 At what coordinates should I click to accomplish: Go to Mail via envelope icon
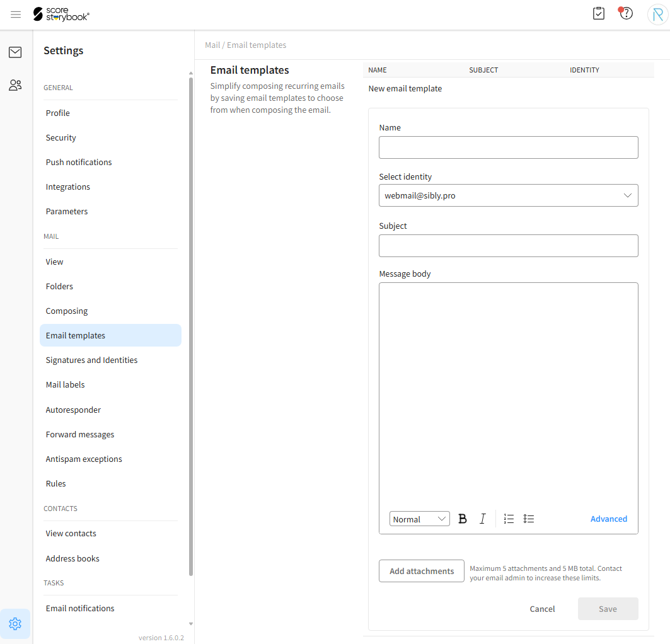[15, 52]
